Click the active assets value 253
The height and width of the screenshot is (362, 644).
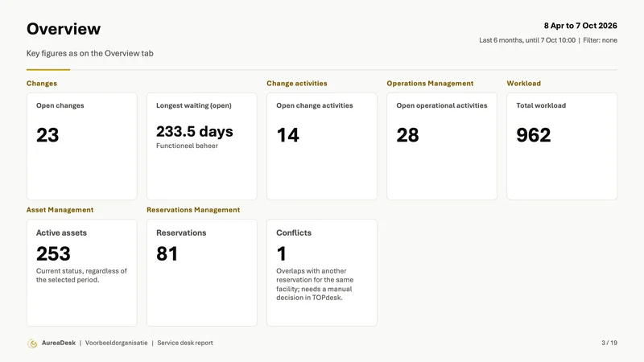pos(53,253)
